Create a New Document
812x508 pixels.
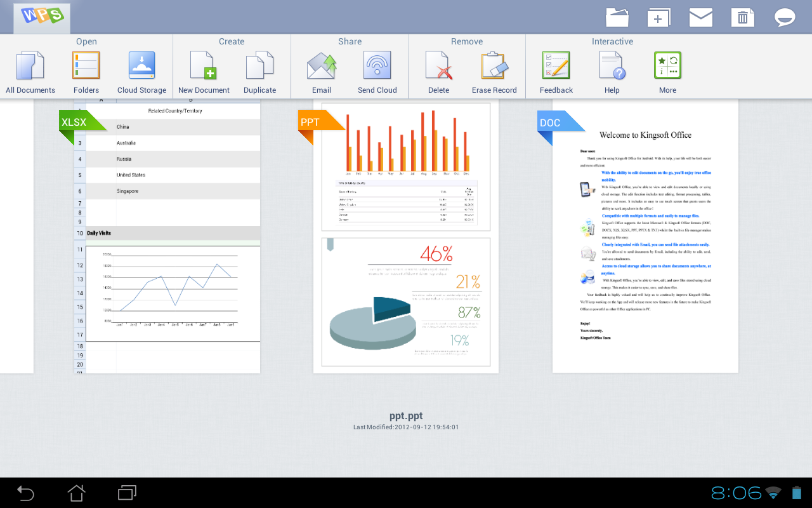click(x=204, y=72)
